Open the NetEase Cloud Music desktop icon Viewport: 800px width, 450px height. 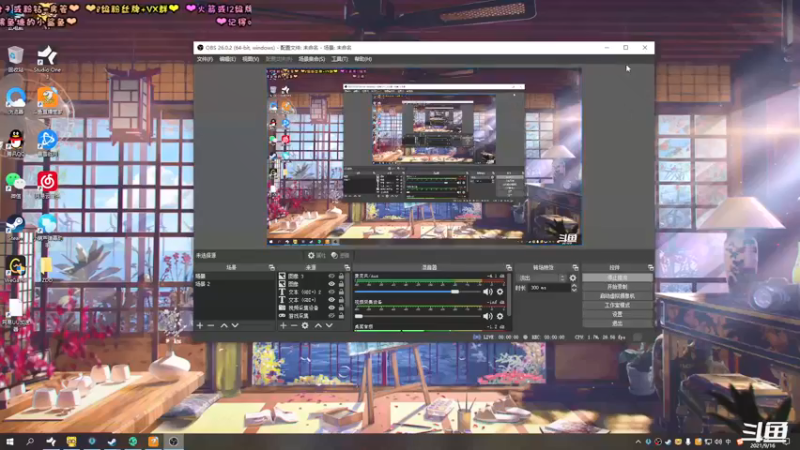tap(47, 185)
